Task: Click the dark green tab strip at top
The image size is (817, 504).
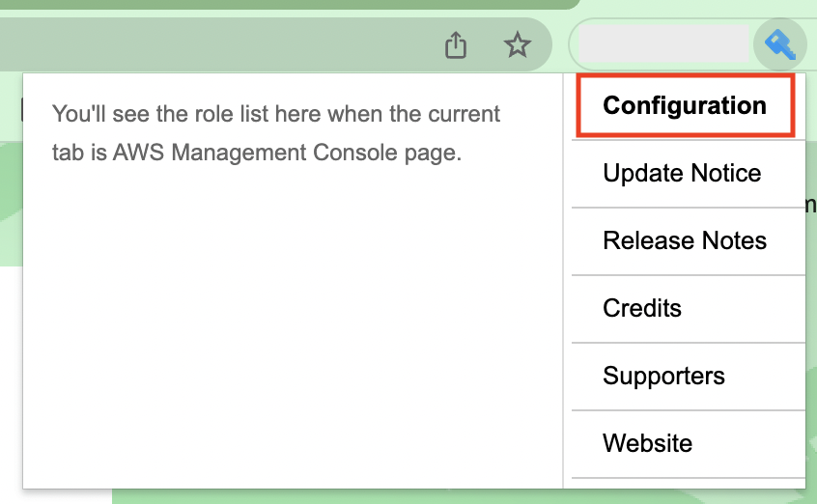Action: (x=290, y=4)
